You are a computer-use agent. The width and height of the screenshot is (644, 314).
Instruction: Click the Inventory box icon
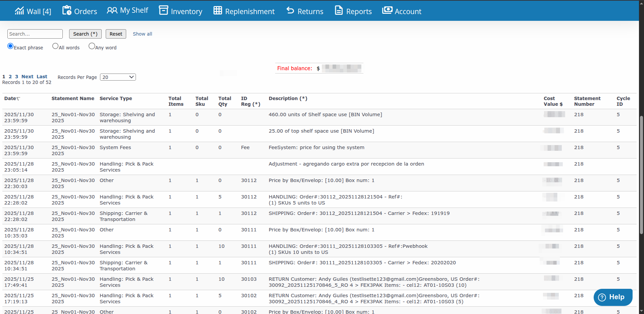[x=163, y=10]
